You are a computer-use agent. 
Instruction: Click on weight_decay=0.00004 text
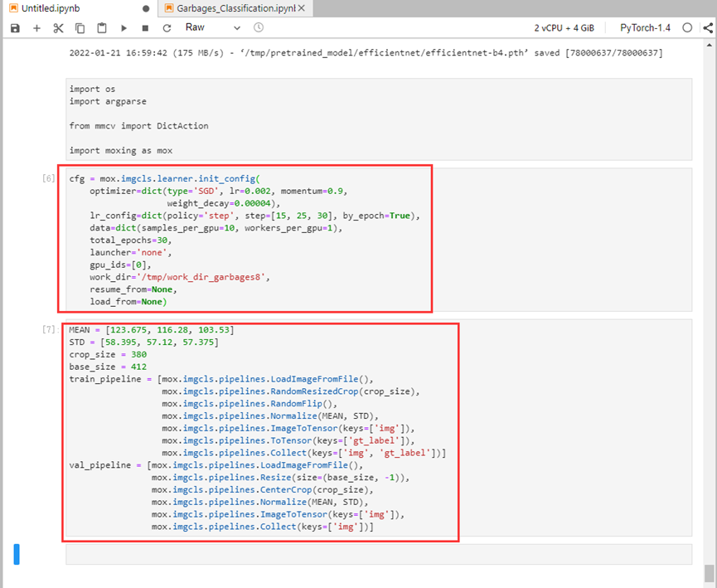pos(220,203)
